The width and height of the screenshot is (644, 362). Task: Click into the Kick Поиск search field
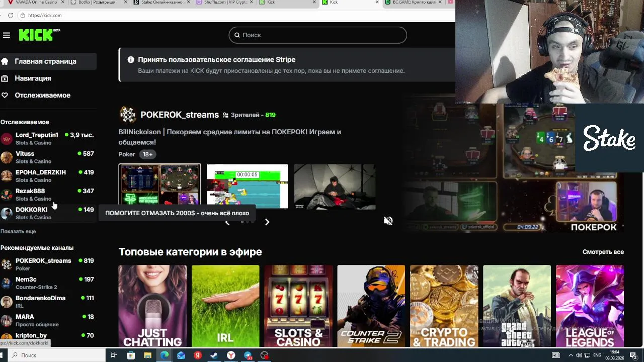[317, 35]
